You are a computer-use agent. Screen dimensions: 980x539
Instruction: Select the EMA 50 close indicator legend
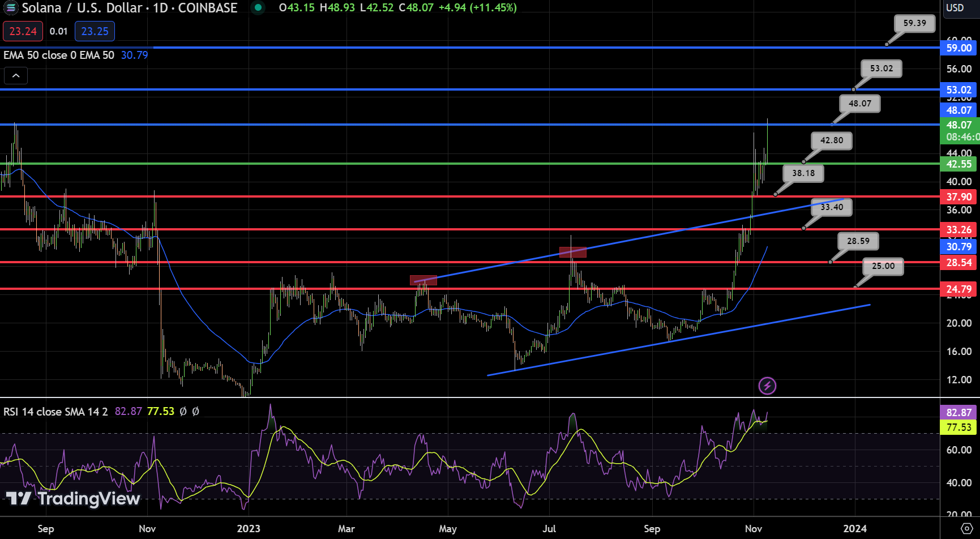pos(59,55)
